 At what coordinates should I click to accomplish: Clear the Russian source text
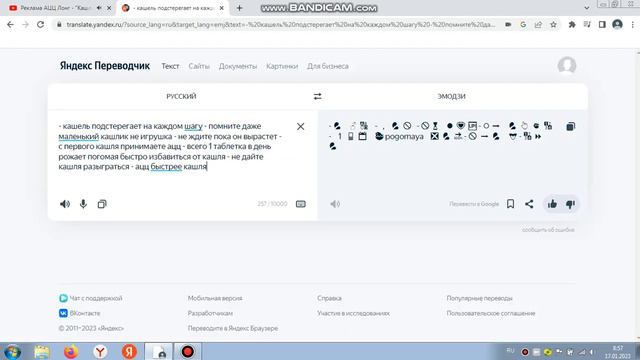click(300, 127)
